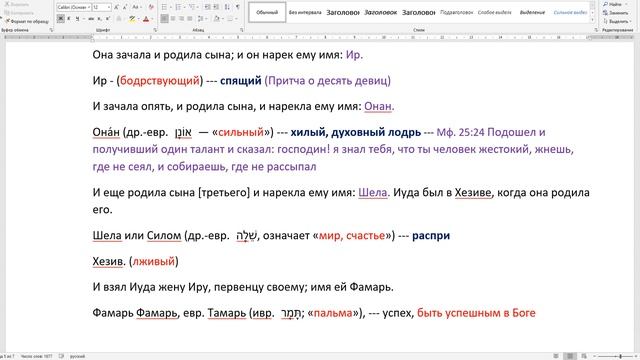Toggle show paragraph marks (¶)
640x360 pixels.
coord(237,7)
